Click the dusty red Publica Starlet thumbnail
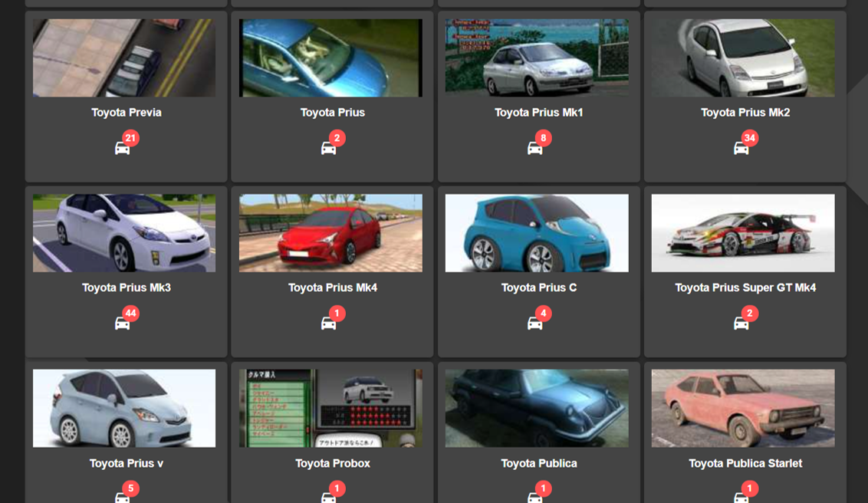Screen dimensions: 868x503 click(x=742, y=408)
